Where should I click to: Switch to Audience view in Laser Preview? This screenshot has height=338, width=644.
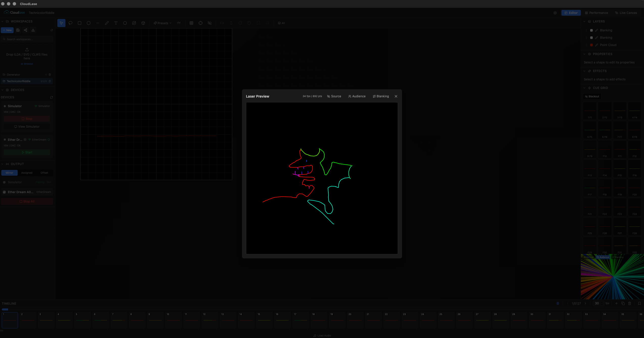[x=357, y=96]
